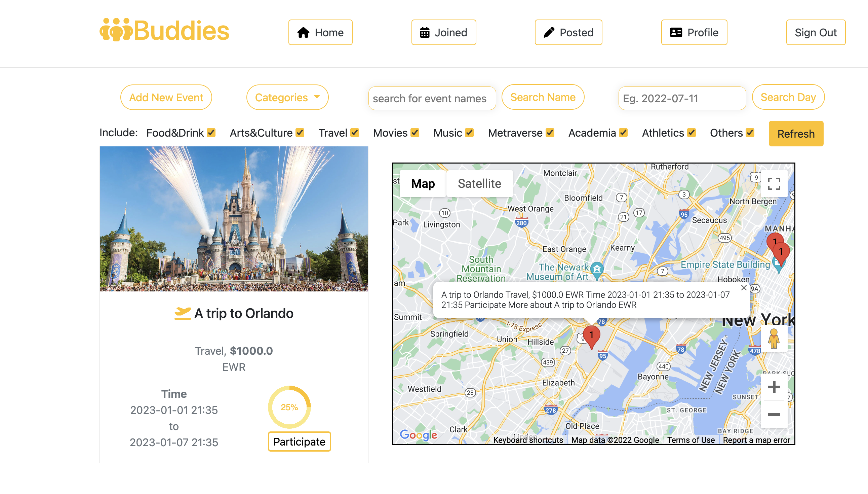The image size is (868, 494).
Task: Click the airplane travel icon
Action: (x=183, y=314)
